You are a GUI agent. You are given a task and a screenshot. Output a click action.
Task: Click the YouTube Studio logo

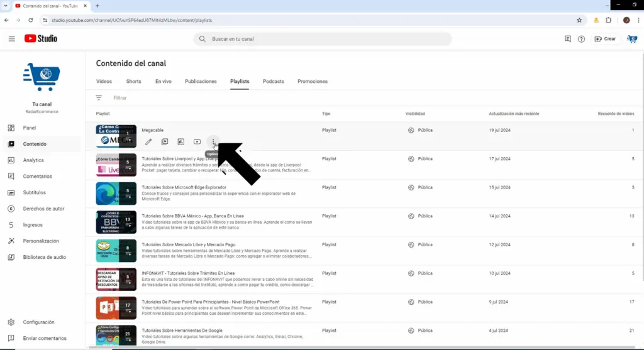[41, 38]
